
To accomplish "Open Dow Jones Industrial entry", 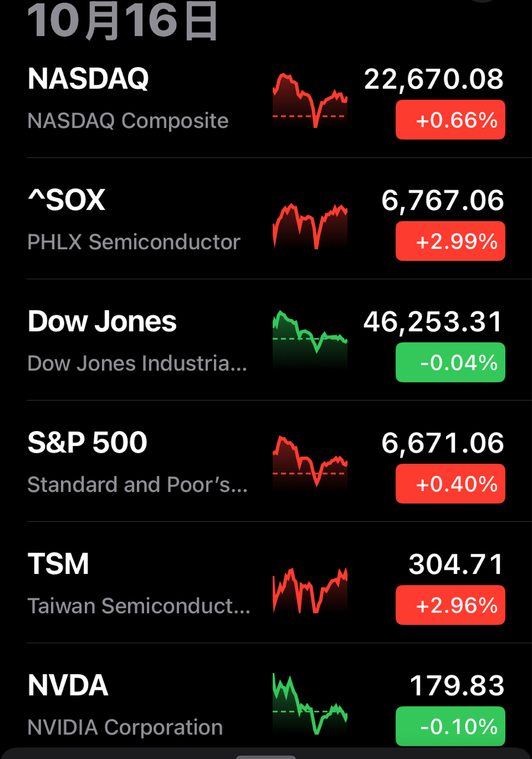I will tap(136, 363).
